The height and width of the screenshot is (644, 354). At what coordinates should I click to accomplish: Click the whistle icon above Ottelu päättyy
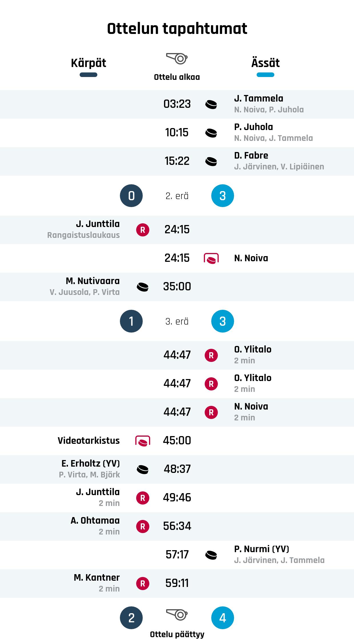pos(177,614)
